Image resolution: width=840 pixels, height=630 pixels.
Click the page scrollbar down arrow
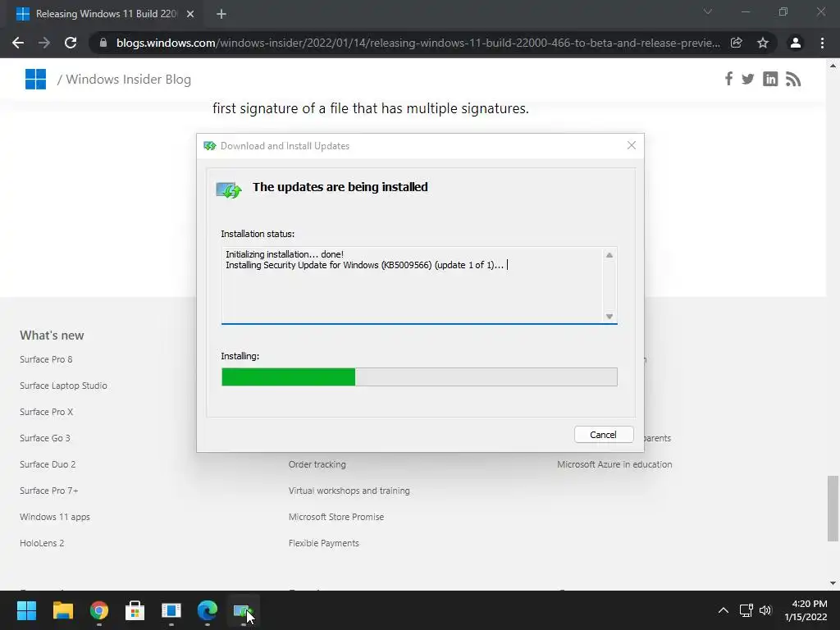(x=833, y=583)
